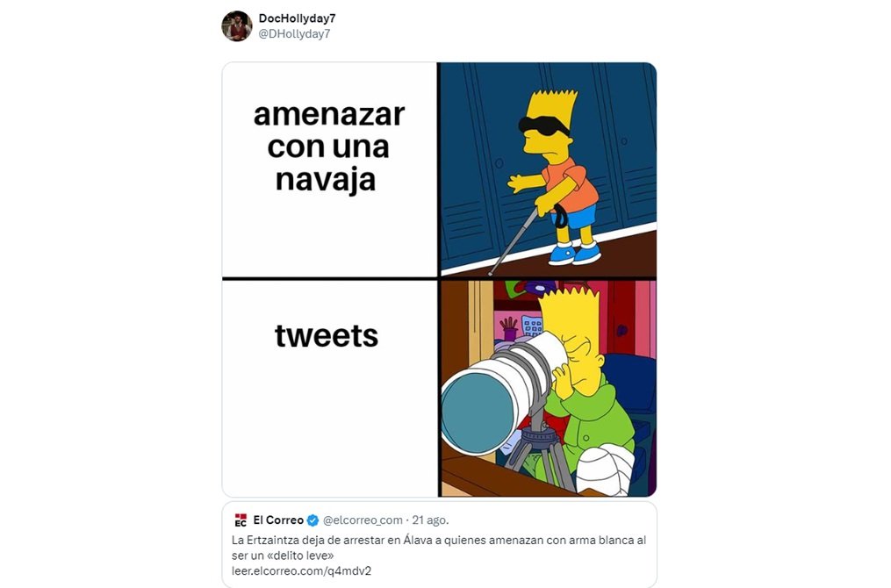Open DocHollyday7's profile avatar
The image size is (891, 588).
pos(237,26)
